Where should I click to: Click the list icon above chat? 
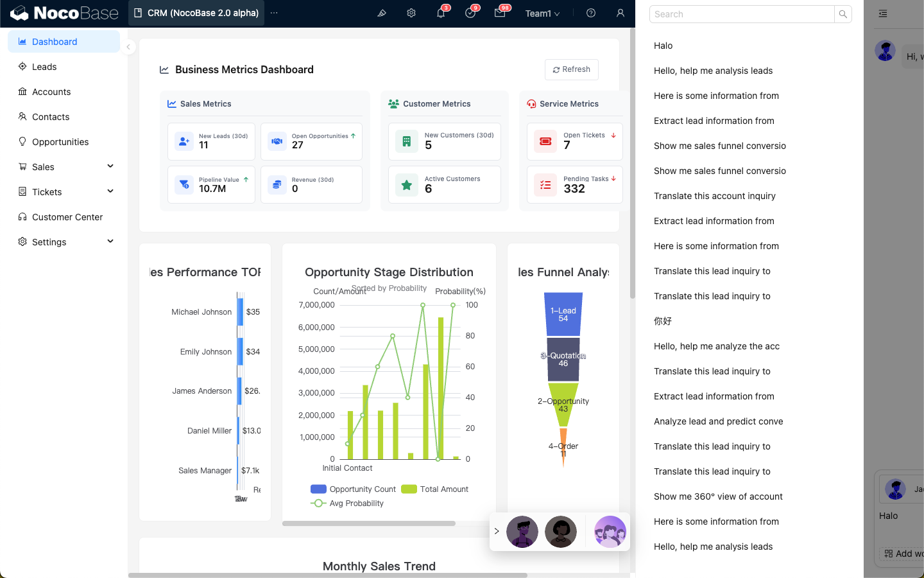(x=883, y=13)
